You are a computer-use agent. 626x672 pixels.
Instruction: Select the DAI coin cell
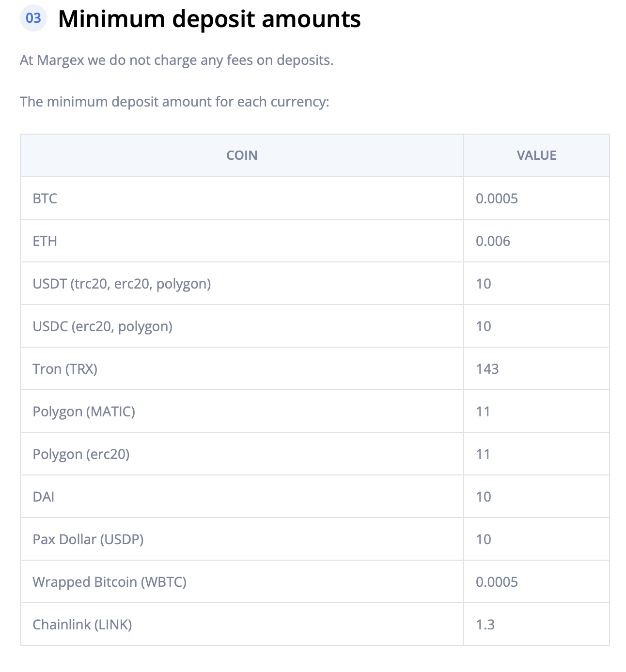click(x=44, y=497)
